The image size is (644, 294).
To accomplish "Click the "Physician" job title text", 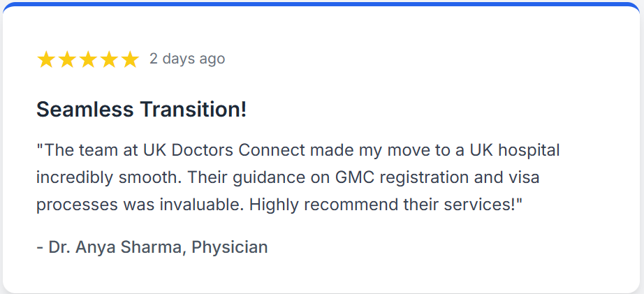I will (230, 247).
